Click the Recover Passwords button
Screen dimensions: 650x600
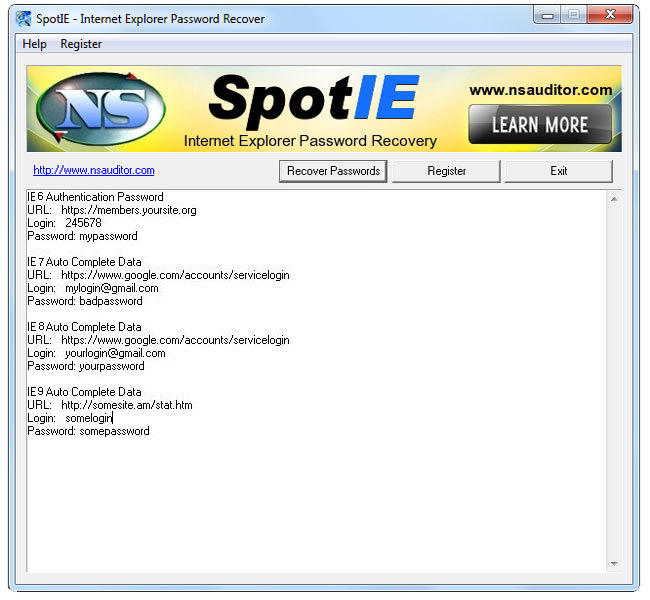click(x=333, y=171)
